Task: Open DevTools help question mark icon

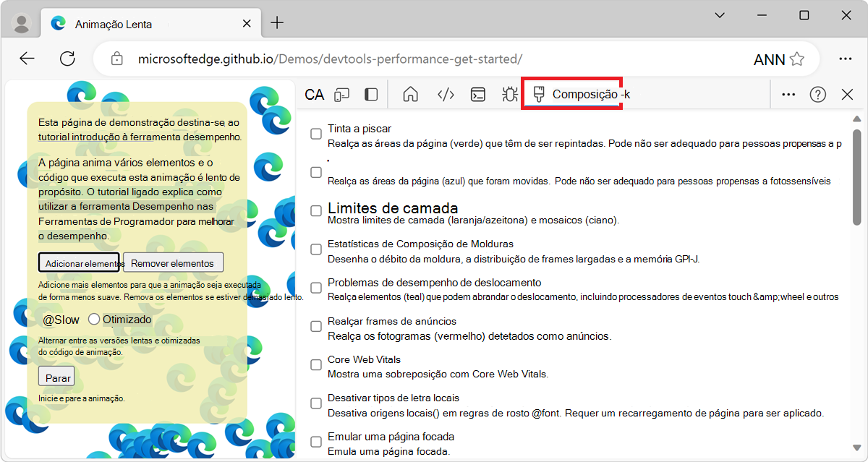Action: (x=817, y=94)
